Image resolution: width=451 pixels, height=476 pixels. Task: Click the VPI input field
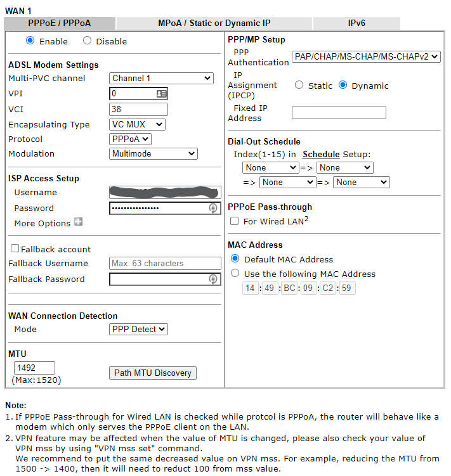(138, 94)
